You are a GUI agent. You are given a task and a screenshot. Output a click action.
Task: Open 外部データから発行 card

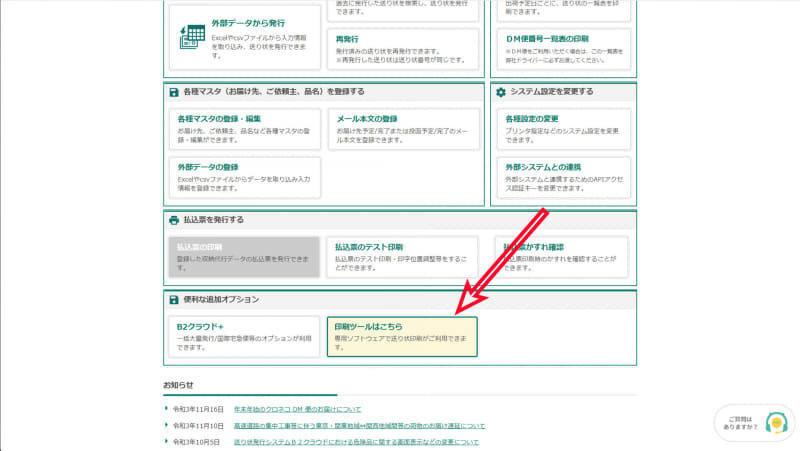tap(245, 37)
